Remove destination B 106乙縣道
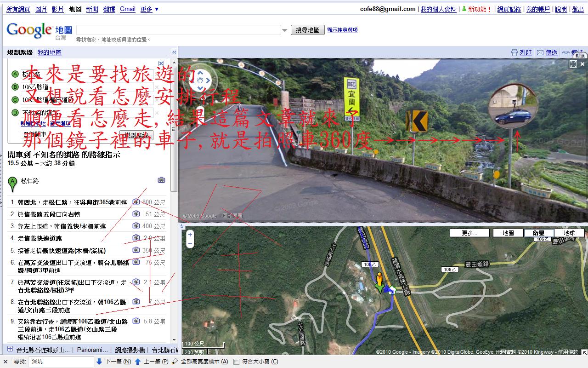588x368 pixels. click(x=157, y=87)
